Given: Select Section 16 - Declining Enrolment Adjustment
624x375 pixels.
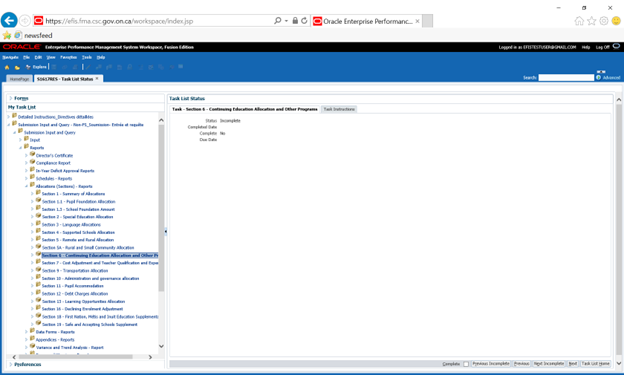Looking at the screenshot, I should point(82,309).
